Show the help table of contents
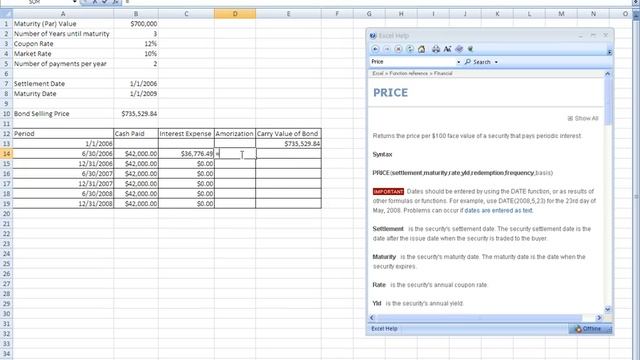This screenshot has width=640, height=360. [x=459, y=49]
